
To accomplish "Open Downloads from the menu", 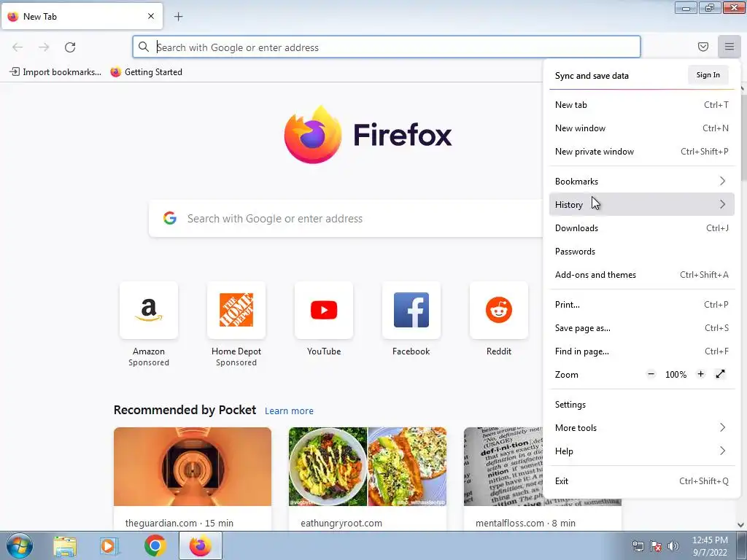I will (642, 227).
